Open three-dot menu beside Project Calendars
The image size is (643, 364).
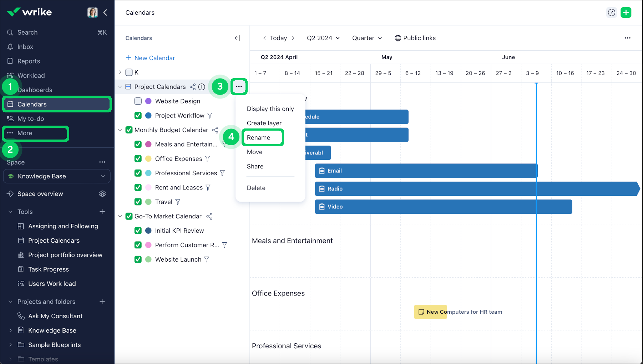click(239, 86)
